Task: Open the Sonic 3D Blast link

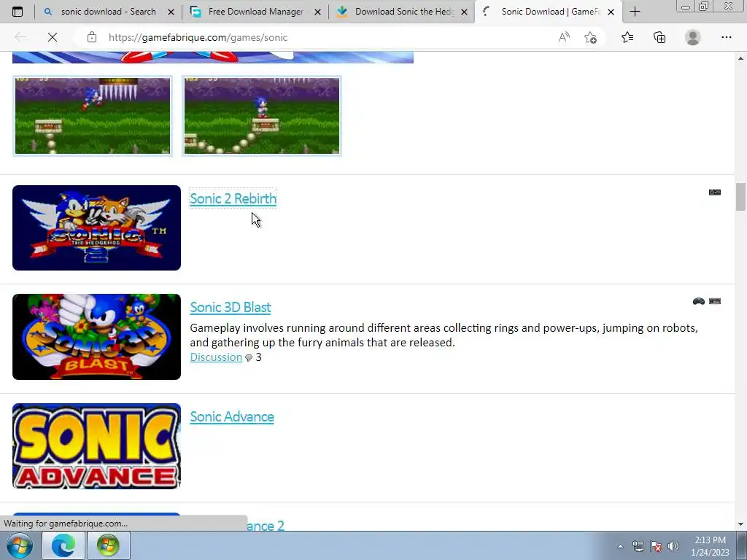Action: click(x=230, y=307)
